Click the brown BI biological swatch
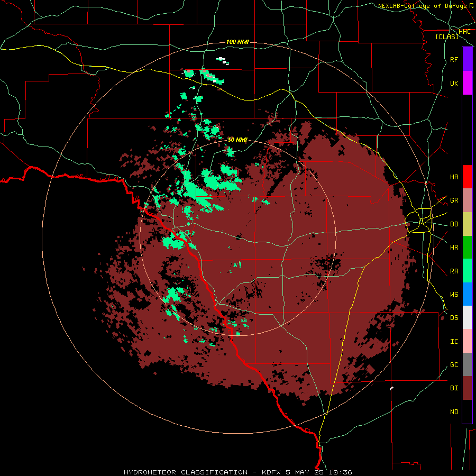Viewport: 476px width, 476px height. tap(467, 388)
